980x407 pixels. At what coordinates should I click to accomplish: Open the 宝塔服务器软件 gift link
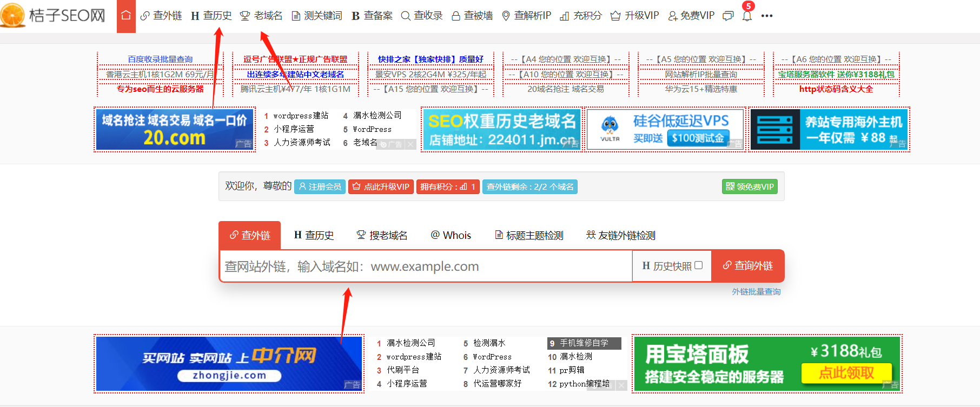(836, 74)
